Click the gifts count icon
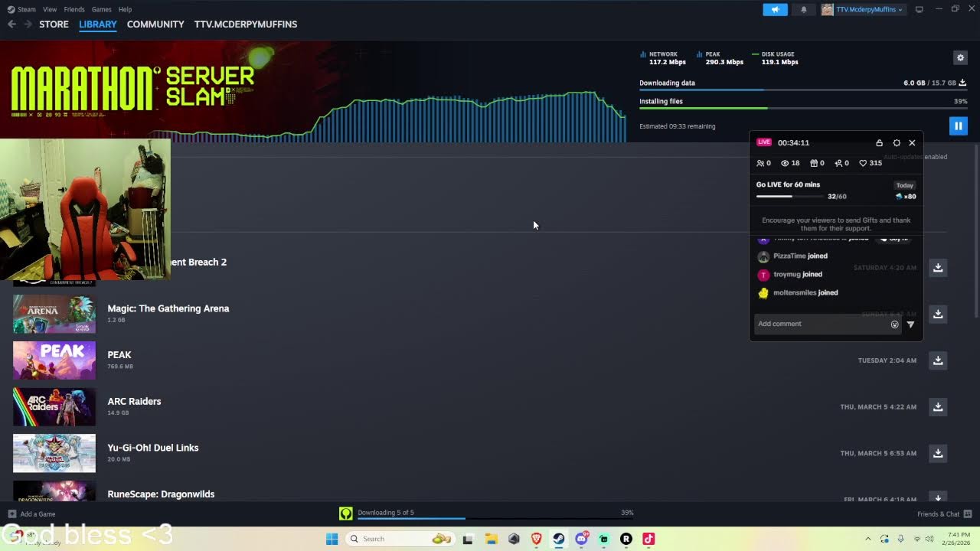 pos(814,163)
